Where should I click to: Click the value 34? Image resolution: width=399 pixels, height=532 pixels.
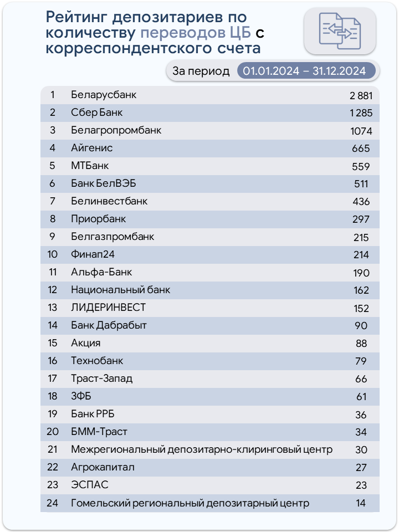[361, 432]
